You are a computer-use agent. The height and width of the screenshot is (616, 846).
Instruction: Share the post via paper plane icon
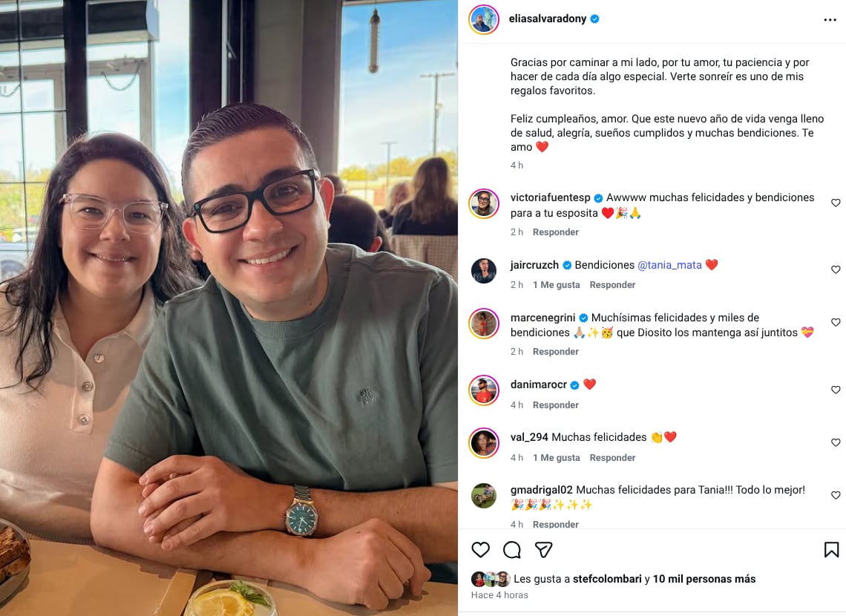click(543, 550)
